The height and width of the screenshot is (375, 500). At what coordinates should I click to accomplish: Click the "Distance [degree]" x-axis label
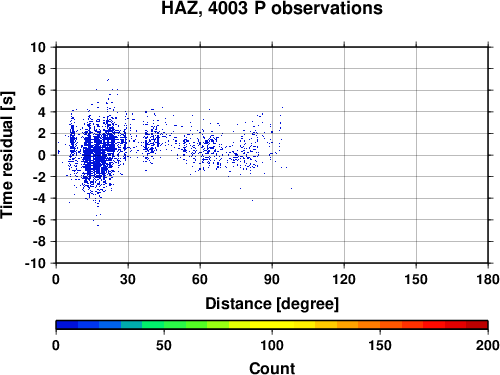pos(272,304)
